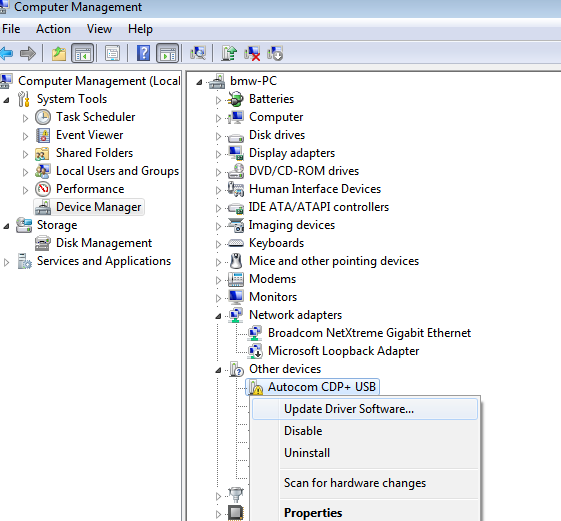
Task: Click the DVD/CD-ROM drives category icon
Action: (x=236, y=171)
